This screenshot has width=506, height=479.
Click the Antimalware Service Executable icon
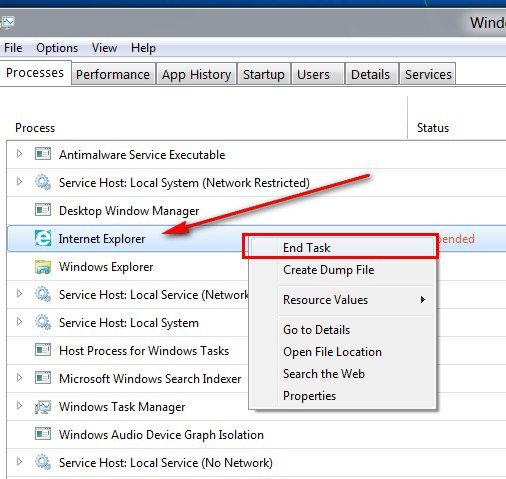pyautogui.click(x=43, y=154)
